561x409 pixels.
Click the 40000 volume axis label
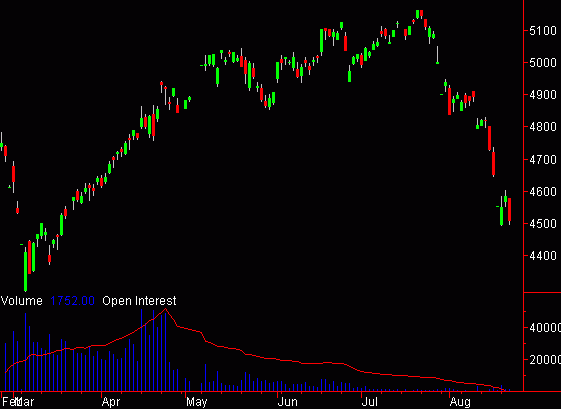pyautogui.click(x=545, y=327)
